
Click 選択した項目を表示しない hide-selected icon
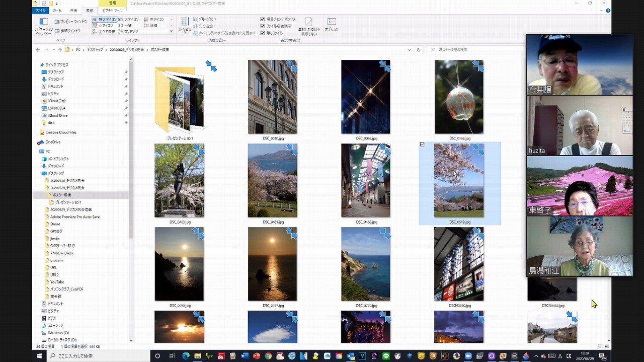coord(308,25)
